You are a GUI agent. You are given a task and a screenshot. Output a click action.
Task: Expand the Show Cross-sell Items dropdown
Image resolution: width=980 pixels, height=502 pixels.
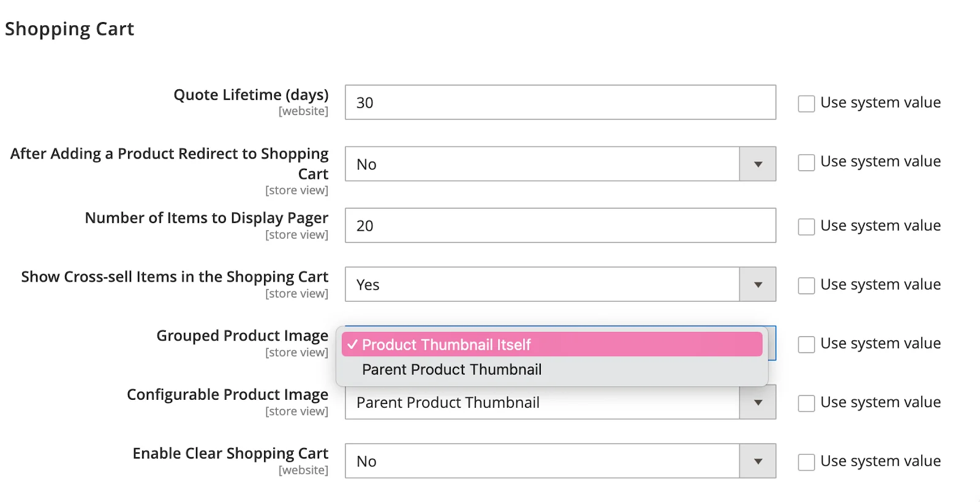[758, 285]
